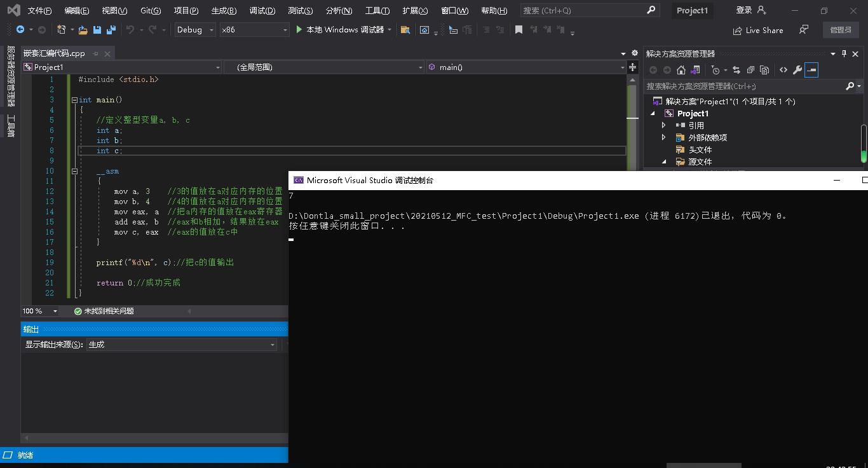The width and height of the screenshot is (868, 468).
Task: Click the editor settings gear icon
Action: click(x=634, y=53)
